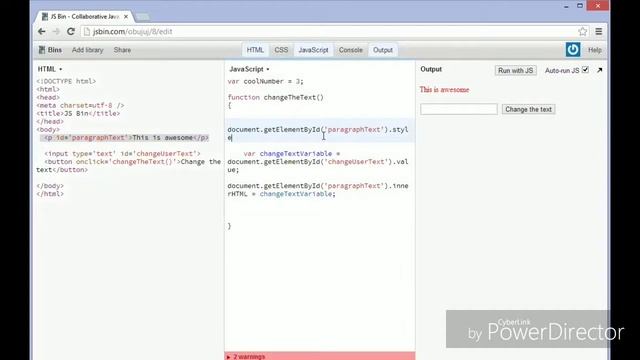Maximize the browser window
The width and height of the screenshot is (640, 360).
pos(580,6)
